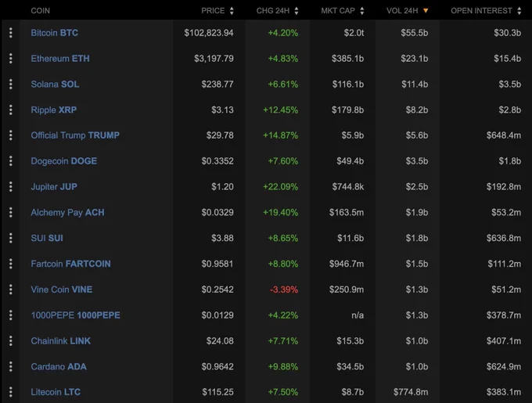Click Fartcoin's $946.7m market cap

(347, 264)
